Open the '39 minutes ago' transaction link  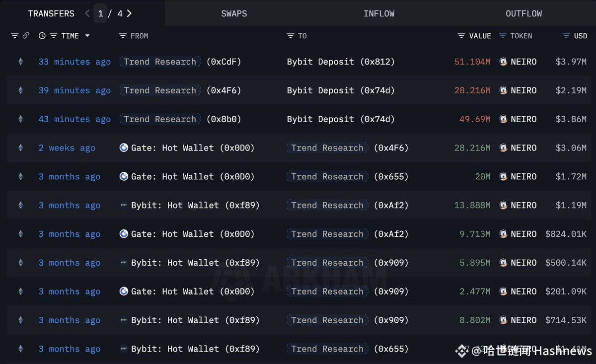point(74,90)
